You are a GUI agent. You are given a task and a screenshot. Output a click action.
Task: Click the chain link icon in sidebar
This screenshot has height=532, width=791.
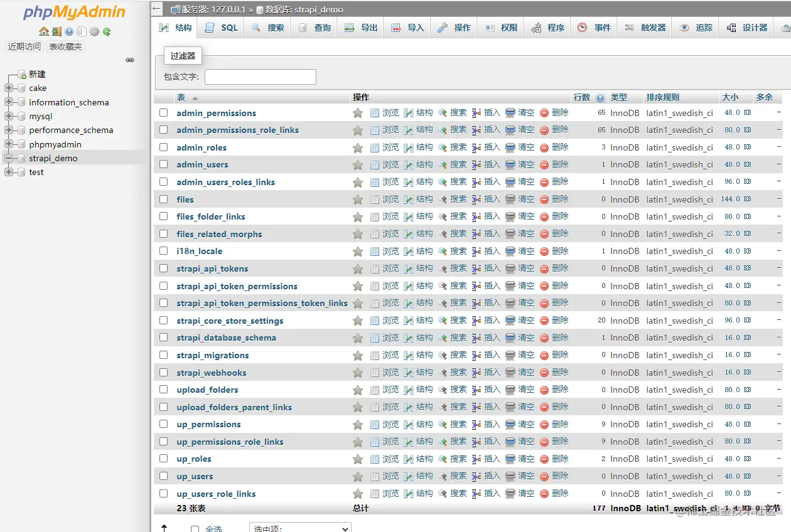[x=130, y=60]
